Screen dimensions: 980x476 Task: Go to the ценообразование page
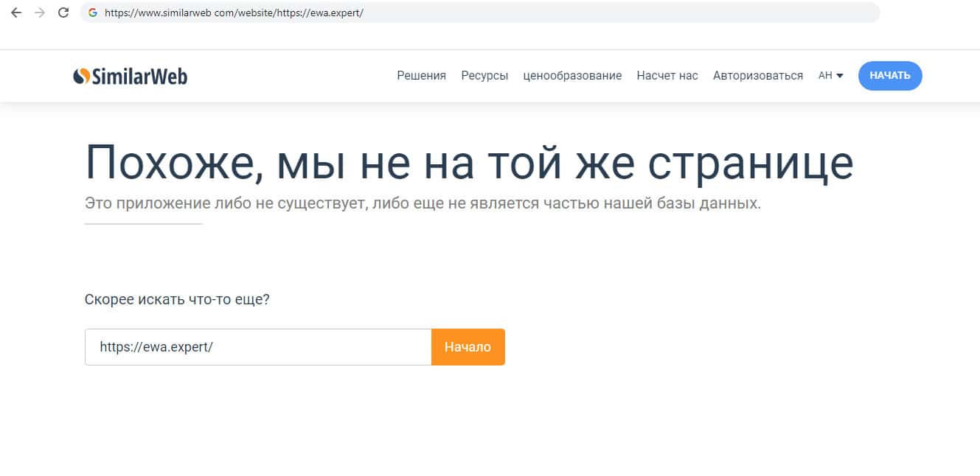click(572, 75)
